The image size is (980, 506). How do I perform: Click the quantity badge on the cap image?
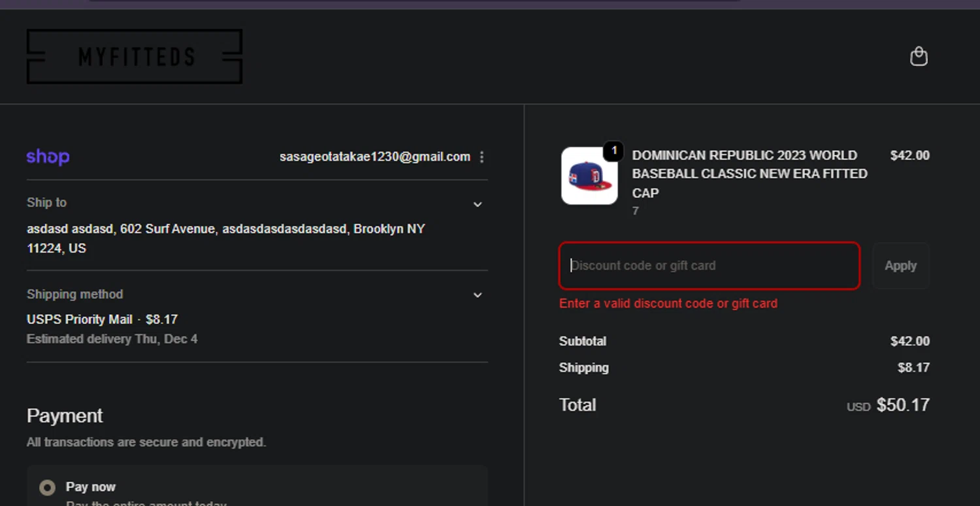pos(613,151)
